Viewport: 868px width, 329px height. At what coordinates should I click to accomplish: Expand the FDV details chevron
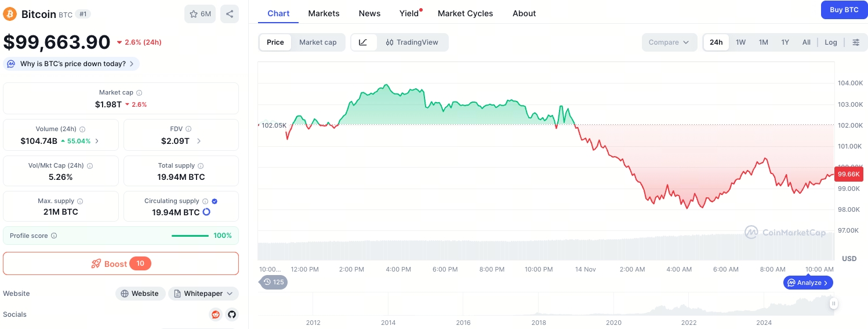tap(199, 141)
